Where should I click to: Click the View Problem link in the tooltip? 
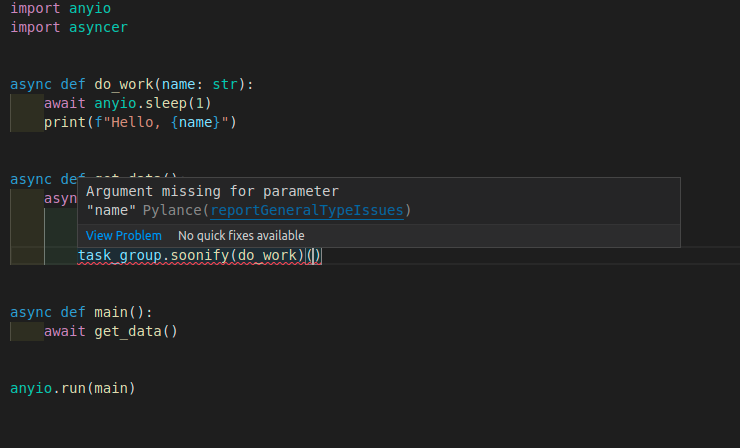(123, 235)
